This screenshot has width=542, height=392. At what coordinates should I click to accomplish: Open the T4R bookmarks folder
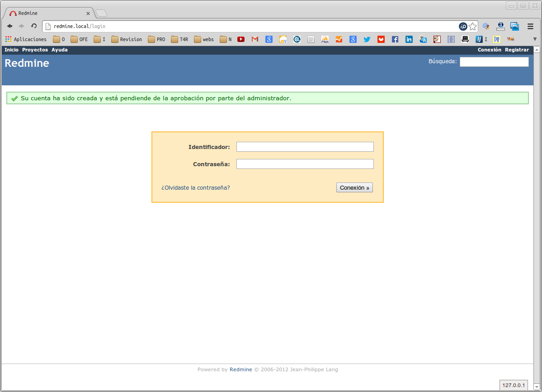click(x=179, y=39)
